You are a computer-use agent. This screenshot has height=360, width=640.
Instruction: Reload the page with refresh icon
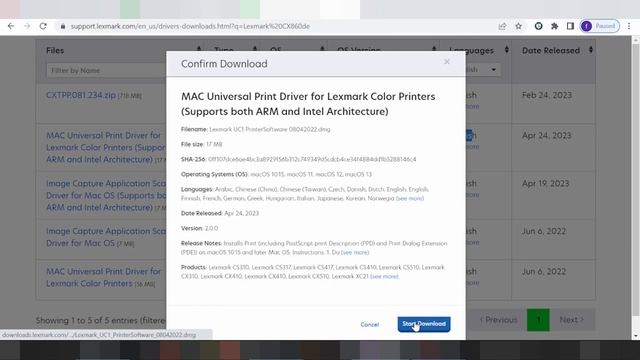pyautogui.click(x=43, y=26)
